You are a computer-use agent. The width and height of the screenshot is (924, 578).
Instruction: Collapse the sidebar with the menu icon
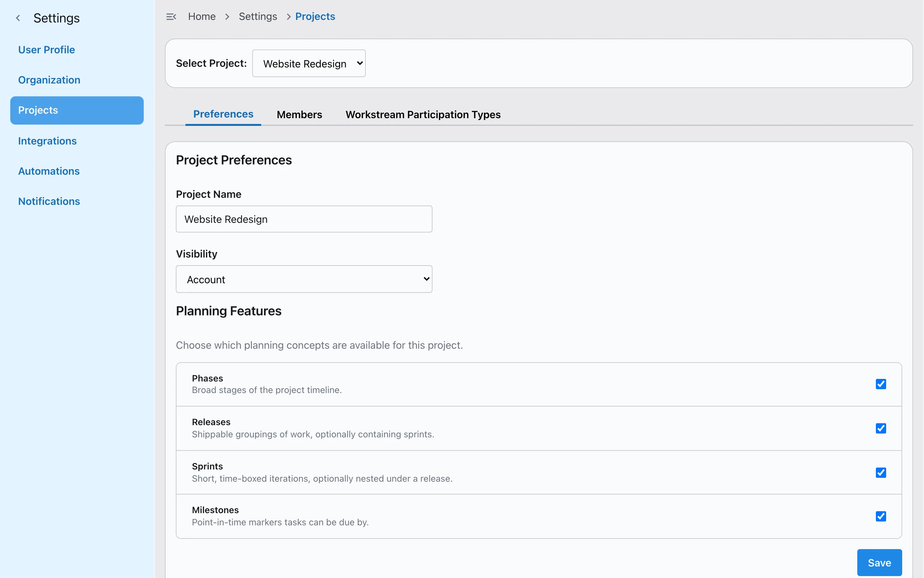[171, 16]
